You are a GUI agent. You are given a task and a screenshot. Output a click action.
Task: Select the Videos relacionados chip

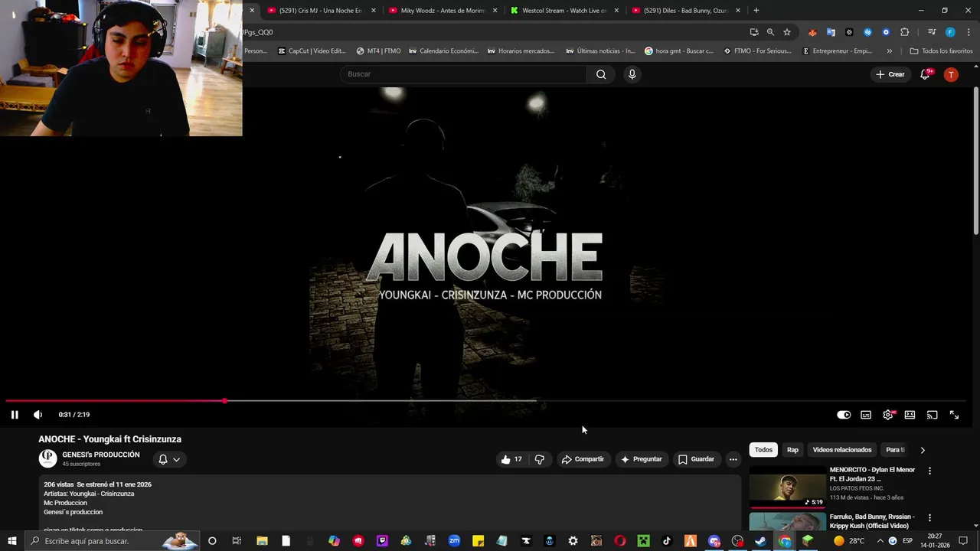click(x=842, y=450)
